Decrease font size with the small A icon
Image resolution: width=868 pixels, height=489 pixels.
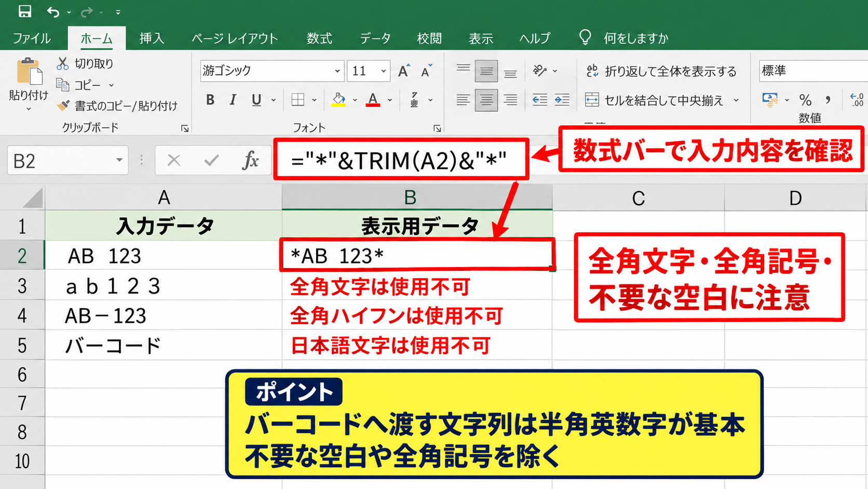[x=427, y=71]
